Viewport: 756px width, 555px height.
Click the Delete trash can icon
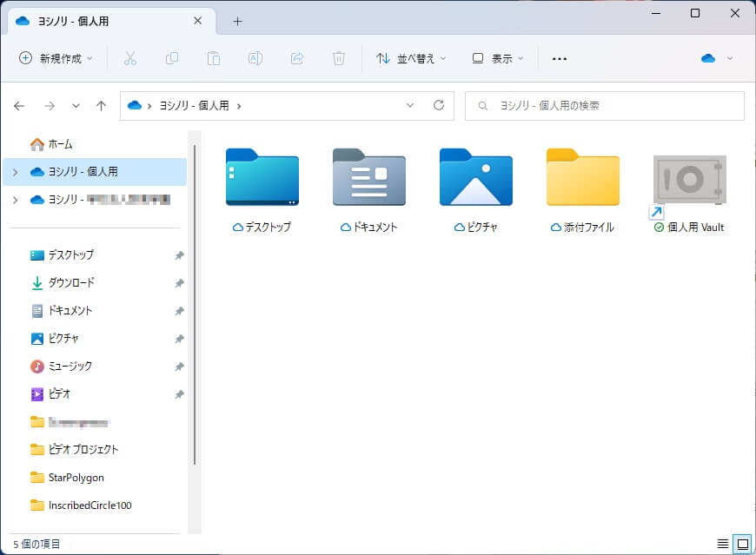[x=339, y=58]
